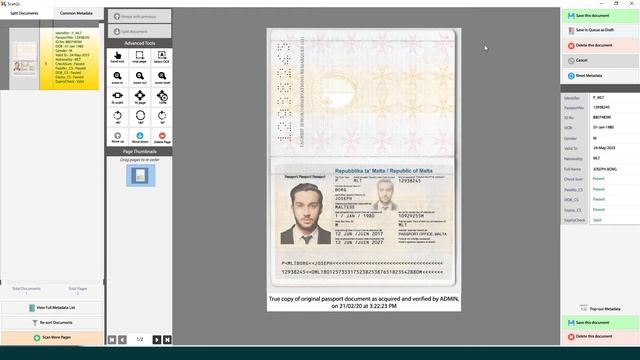This screenshot has height=360, width=640.
Task: Zoom in on the passport page
Action: point(117,77)
